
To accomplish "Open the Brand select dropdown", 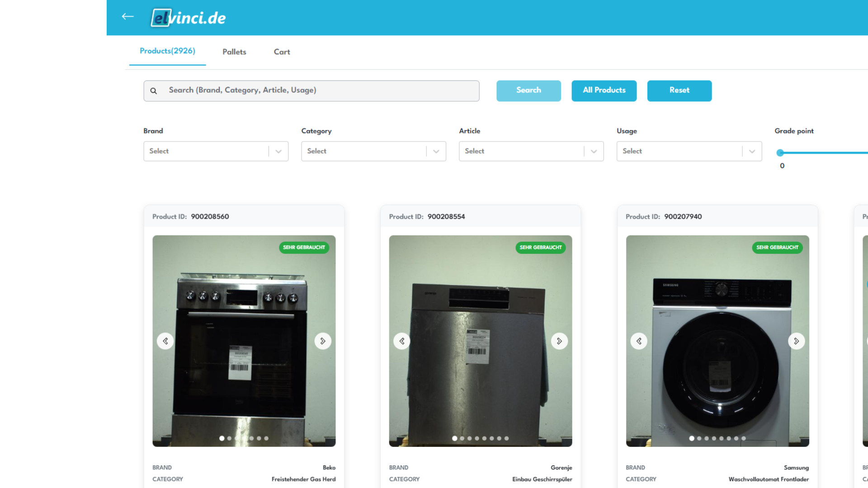I will 216,151.
